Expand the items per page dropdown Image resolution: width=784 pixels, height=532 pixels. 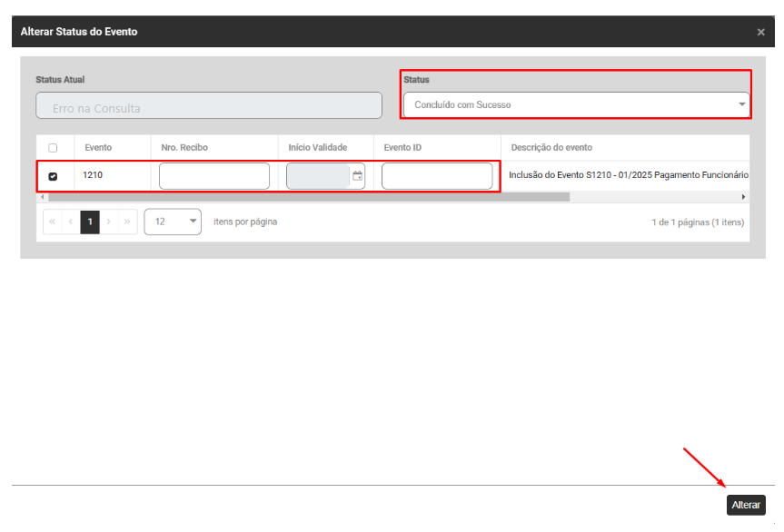point(173,222)
